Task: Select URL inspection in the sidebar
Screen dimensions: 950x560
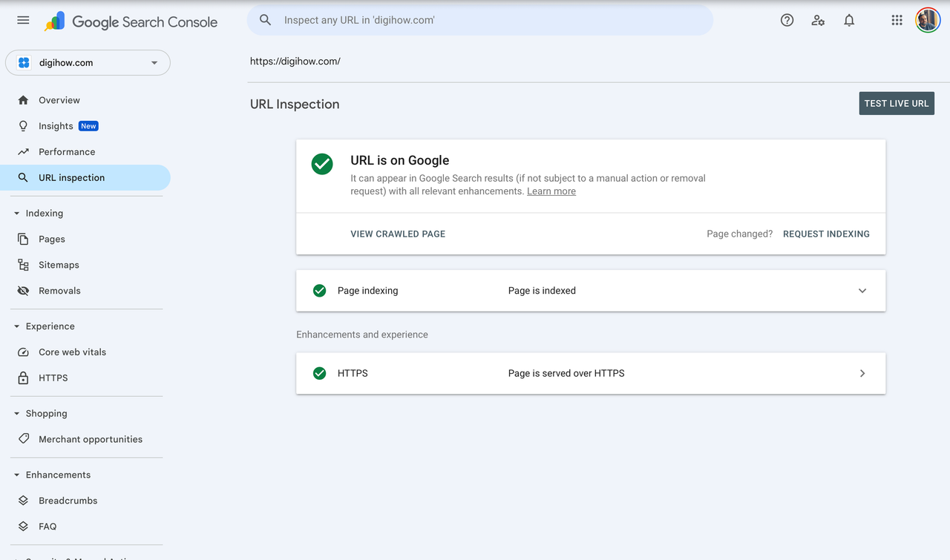Action: [71, 177]
